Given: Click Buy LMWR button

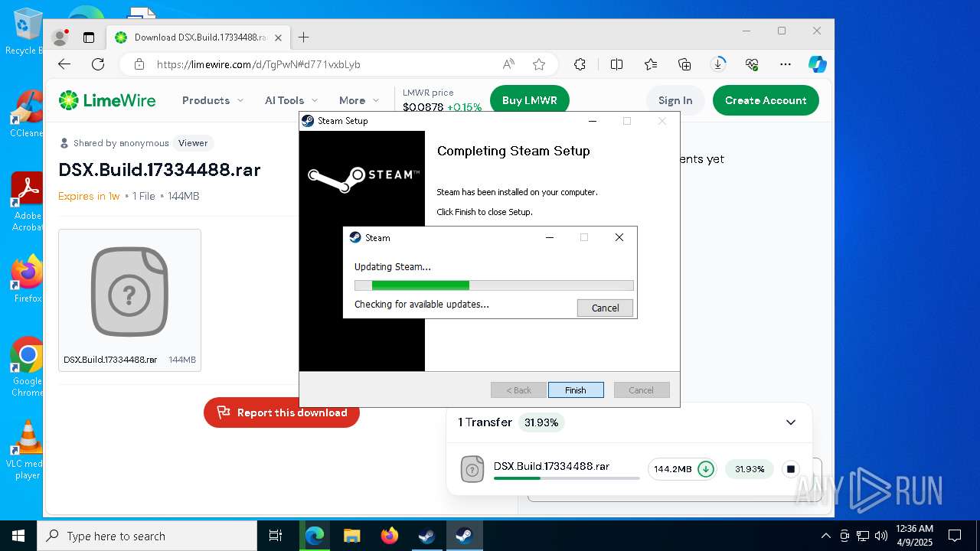Looking at the screenshot, I should click(x=530, y=100).
